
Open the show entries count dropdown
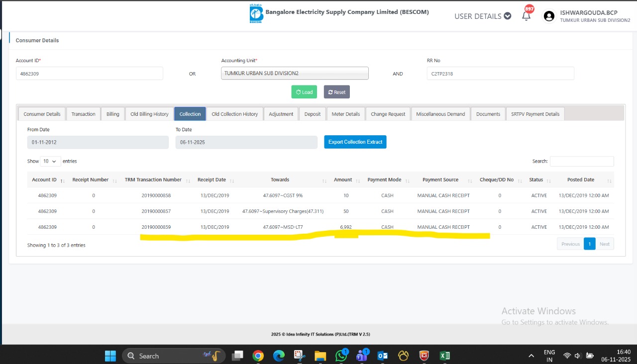pos(50,161)
